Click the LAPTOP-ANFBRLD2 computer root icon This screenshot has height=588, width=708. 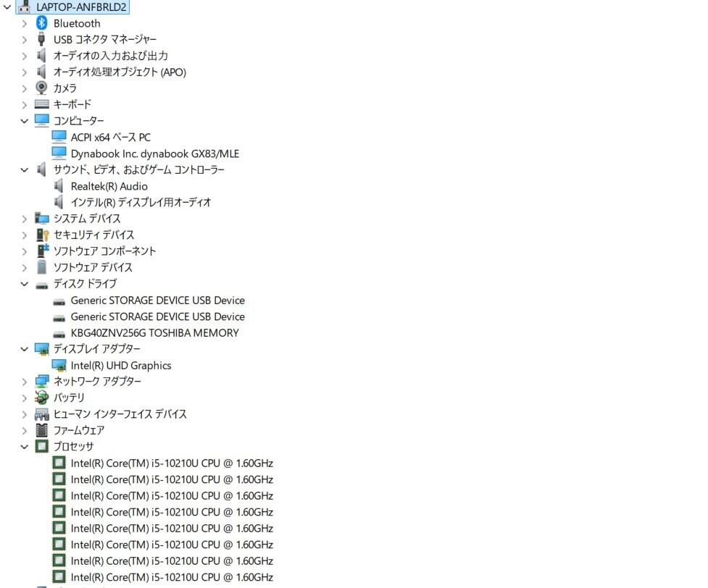[25, 7]
